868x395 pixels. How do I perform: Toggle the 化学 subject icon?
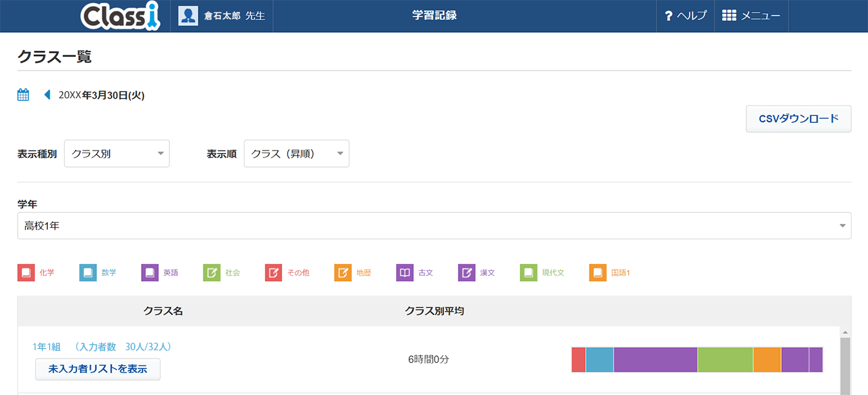point(26,273)
